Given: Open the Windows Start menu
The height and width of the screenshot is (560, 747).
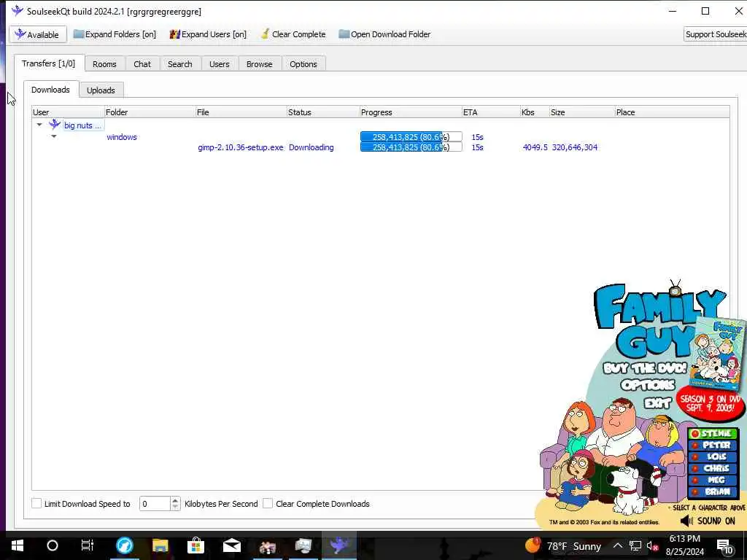Looking at the screenshot, I should coord(18,545).
